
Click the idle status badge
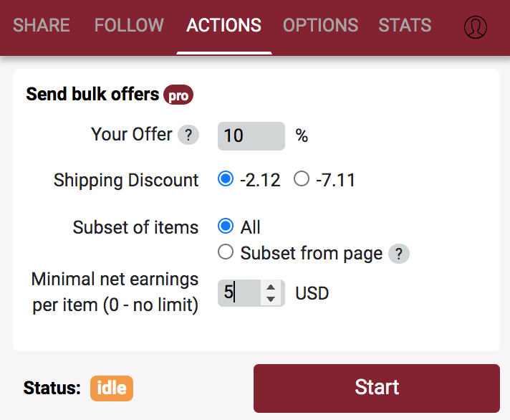111,388
